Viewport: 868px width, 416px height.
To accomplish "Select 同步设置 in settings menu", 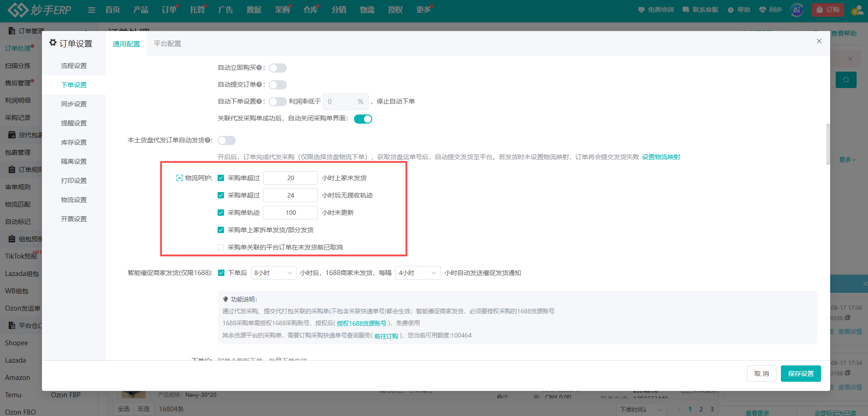I will tap(74, 104).
